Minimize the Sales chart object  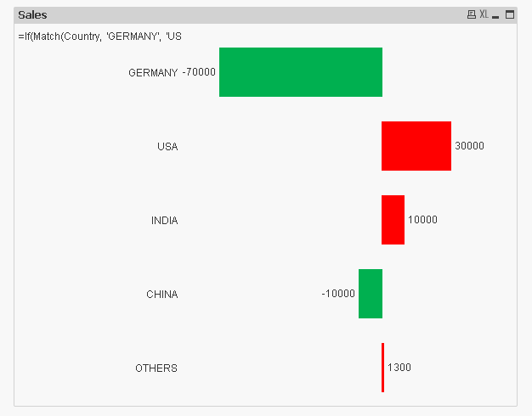point(496,15)
